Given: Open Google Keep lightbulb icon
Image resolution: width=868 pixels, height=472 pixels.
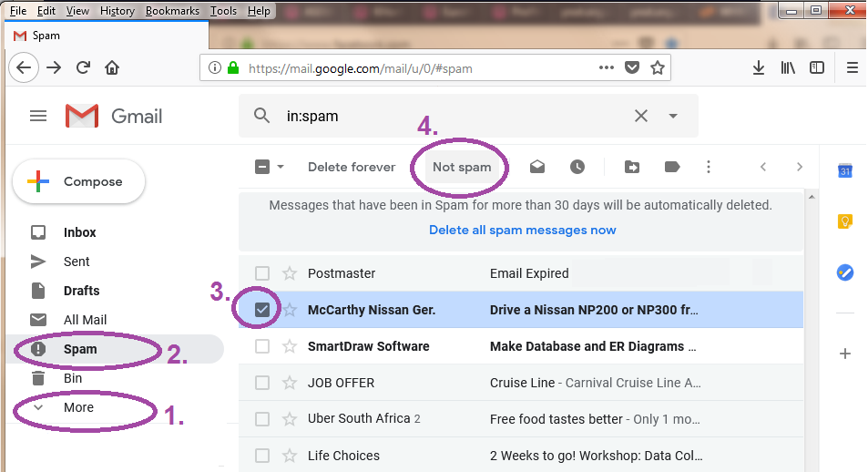Looking at the screenshot, I should coord(844,221).
